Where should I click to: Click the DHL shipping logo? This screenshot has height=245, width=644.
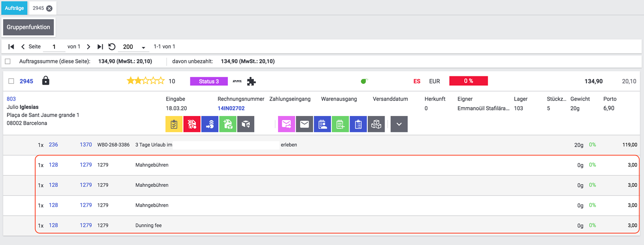coord(237,81)
